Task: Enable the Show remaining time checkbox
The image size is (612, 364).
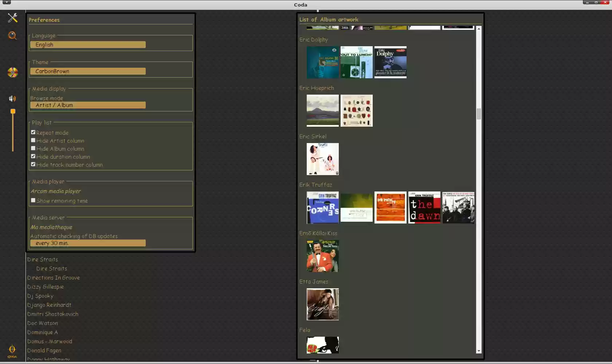Action: 33,200
